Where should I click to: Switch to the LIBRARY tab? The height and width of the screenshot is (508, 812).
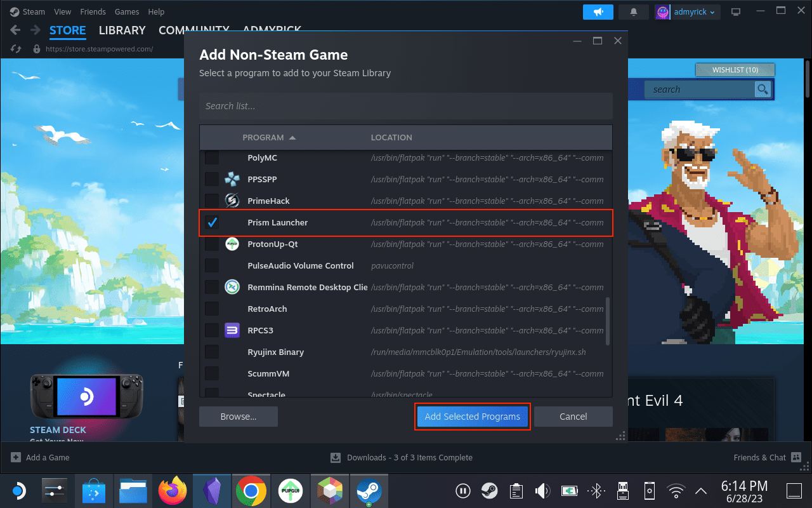pos(122,30)
